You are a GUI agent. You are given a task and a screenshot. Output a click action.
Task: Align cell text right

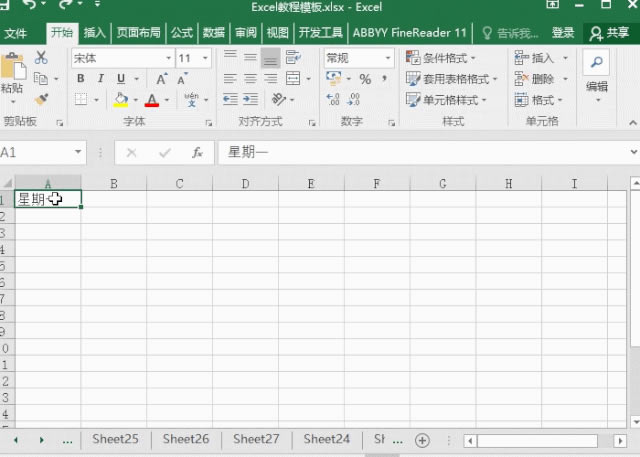tap(270, 78)
